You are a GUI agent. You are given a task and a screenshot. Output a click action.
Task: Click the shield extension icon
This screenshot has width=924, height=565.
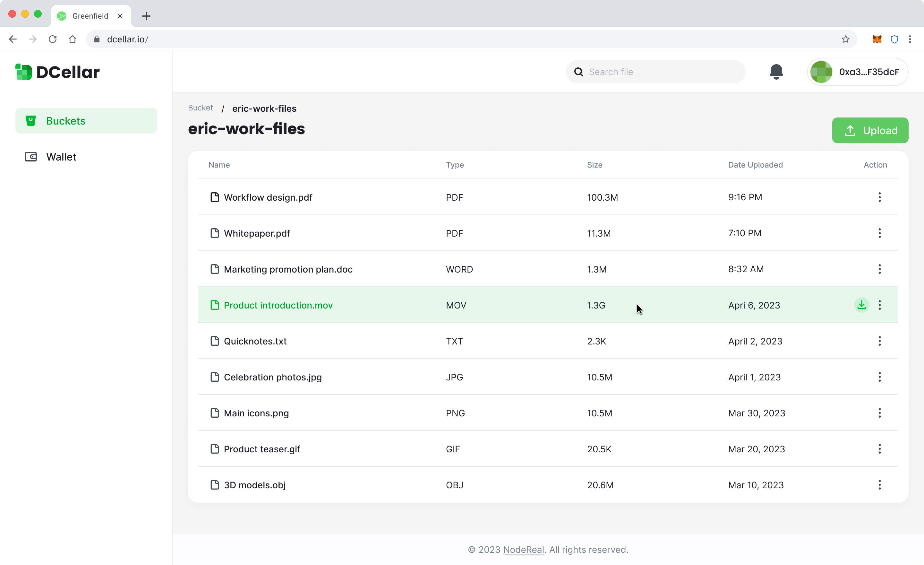(894, 39)
